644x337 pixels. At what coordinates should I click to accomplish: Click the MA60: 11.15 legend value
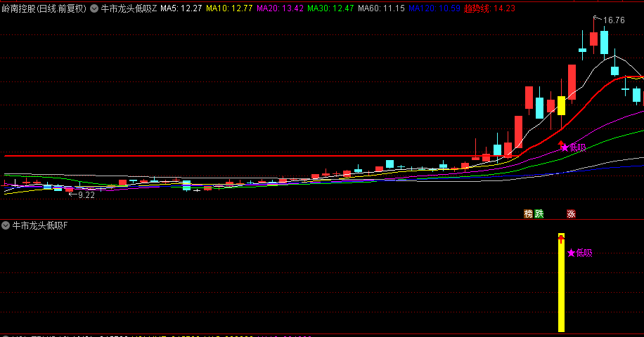click(x=381, y=8)
